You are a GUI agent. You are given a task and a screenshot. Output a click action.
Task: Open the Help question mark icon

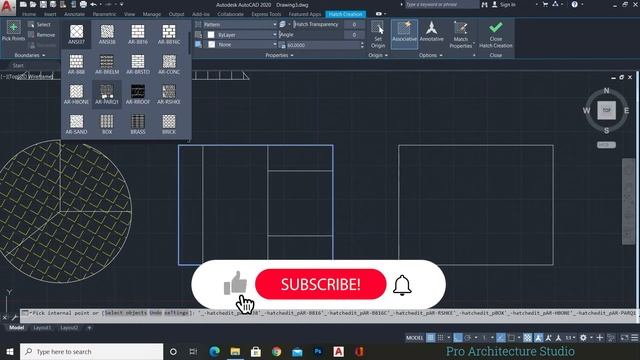tap(575, 4)
